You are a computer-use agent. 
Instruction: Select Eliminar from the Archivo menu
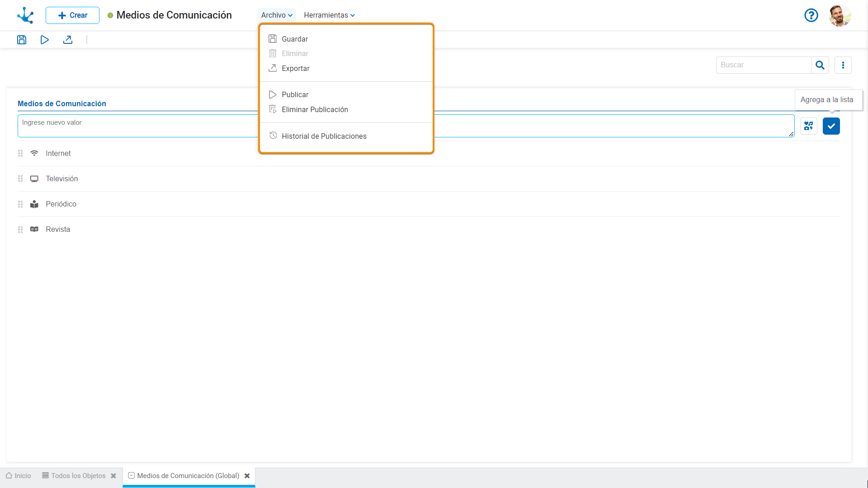pos(346,53)
